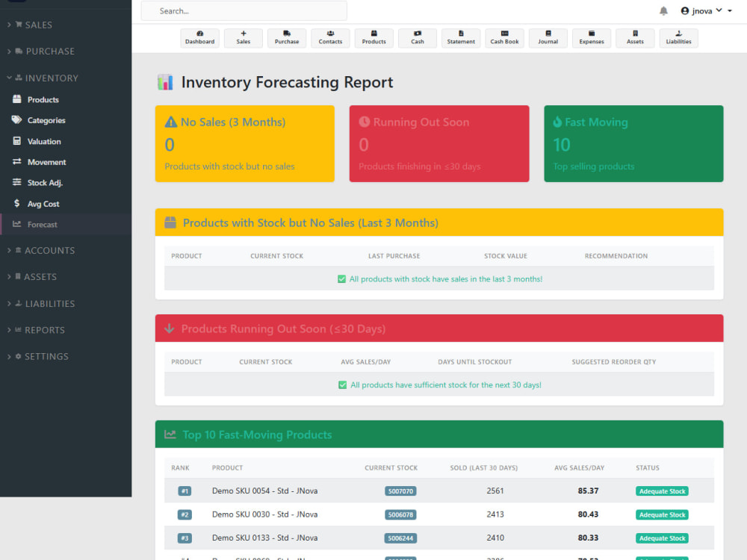Click the Movement arrows icon
Screen dimensions: 747x560
[16, 161]
